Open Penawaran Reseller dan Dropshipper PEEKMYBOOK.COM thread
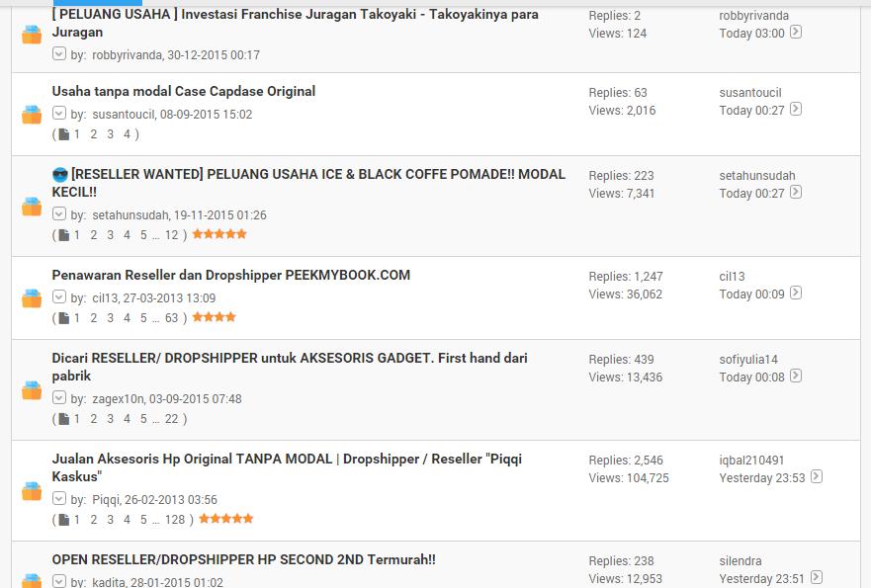 pos(231,275)
